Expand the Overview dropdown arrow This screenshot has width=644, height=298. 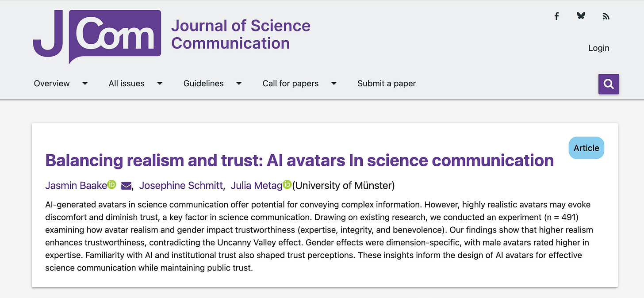[84, 83]
